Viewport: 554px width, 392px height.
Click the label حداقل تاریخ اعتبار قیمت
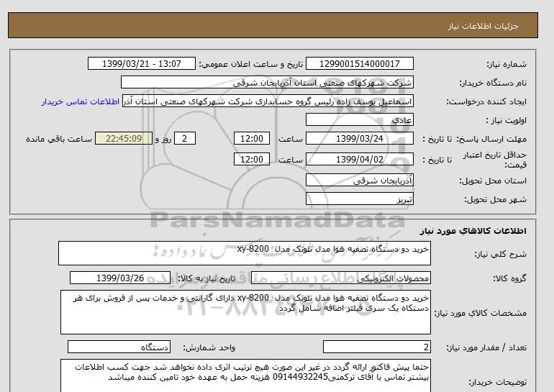click(x=495, y=160)
